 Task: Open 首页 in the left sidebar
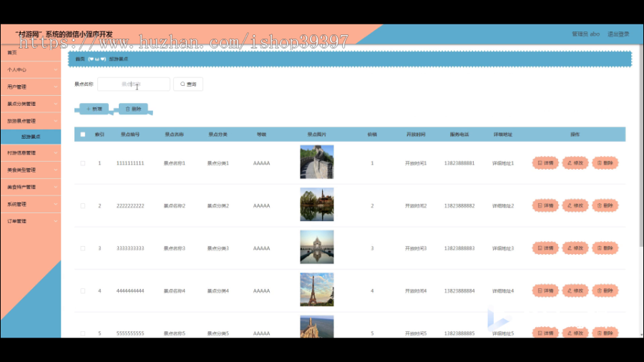[x=31, y=53]
